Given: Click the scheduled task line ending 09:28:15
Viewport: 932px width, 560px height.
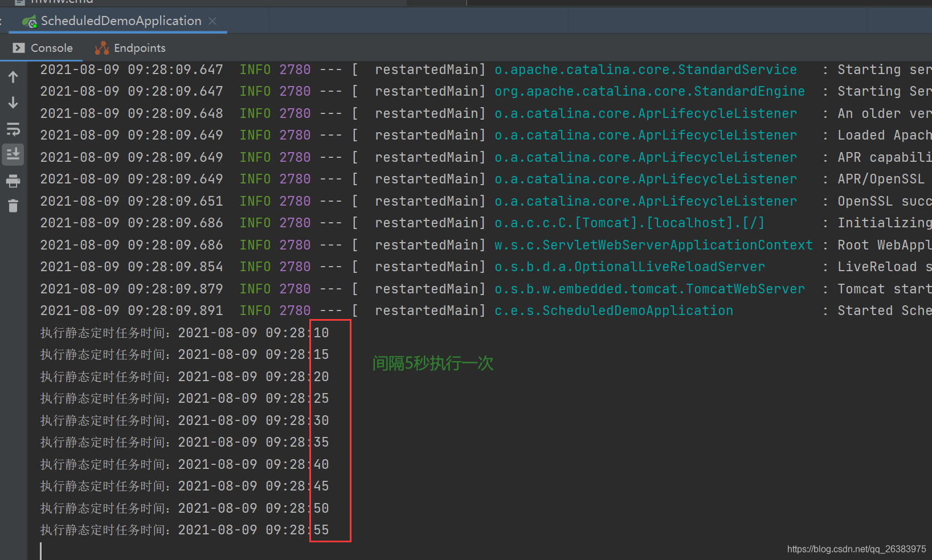Looking at the screenshot, I should pos(185,354).
